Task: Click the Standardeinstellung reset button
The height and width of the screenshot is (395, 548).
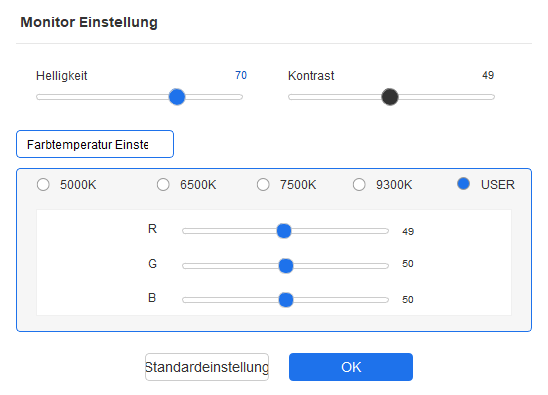Action: [x=207, y=367]
